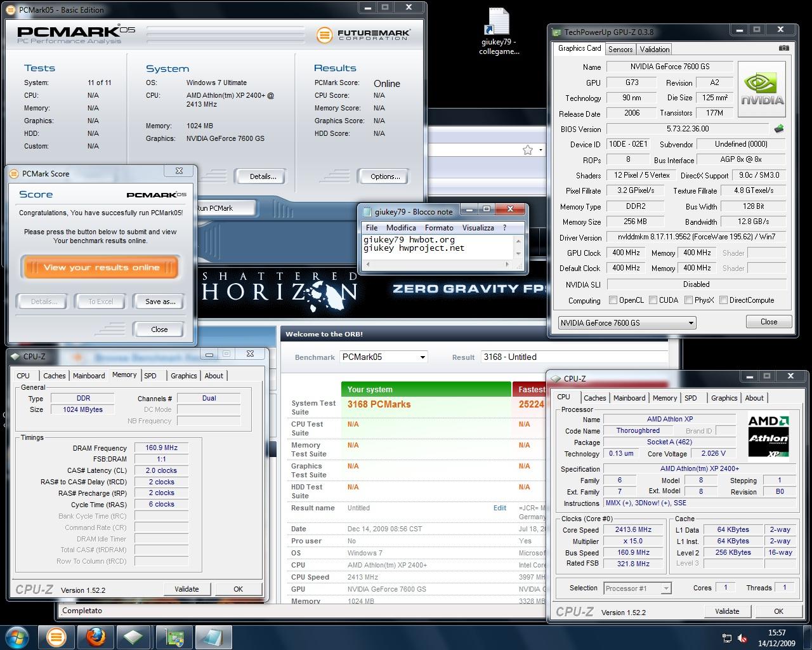Image resolution: width=812 pixels, height=650 pixels.
Task: Open PCMark05 orange taskbar icon
Action: pos(56,636)
